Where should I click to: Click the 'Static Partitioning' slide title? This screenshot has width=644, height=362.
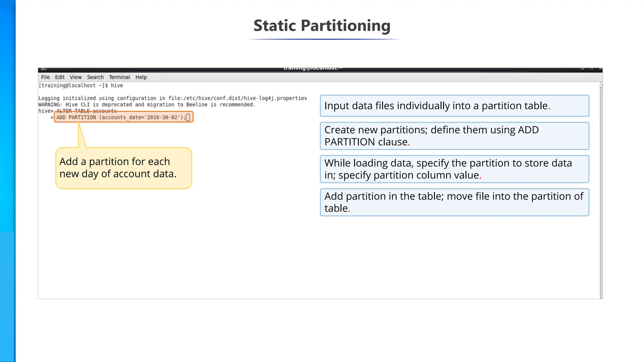pyautogui.click(x=322, y=26)
